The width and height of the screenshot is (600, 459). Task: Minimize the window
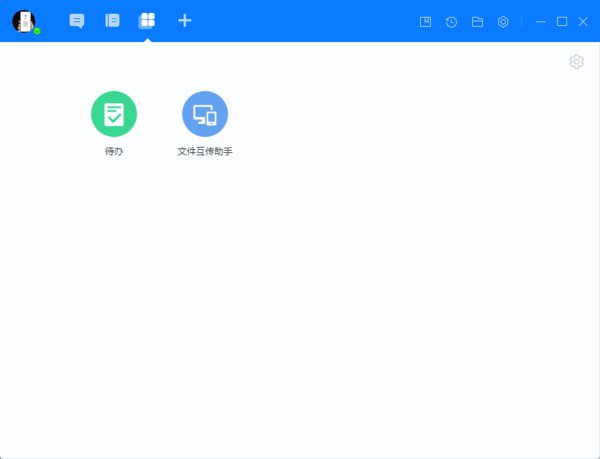click(540, 22)
